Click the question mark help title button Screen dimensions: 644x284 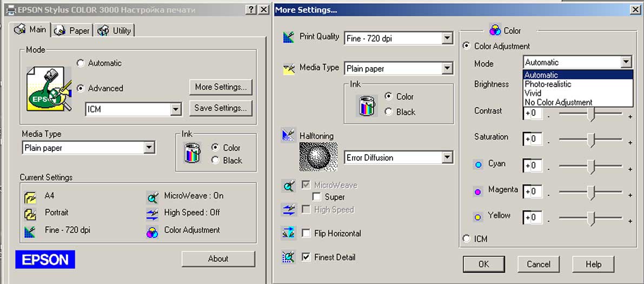coord(251,9)
